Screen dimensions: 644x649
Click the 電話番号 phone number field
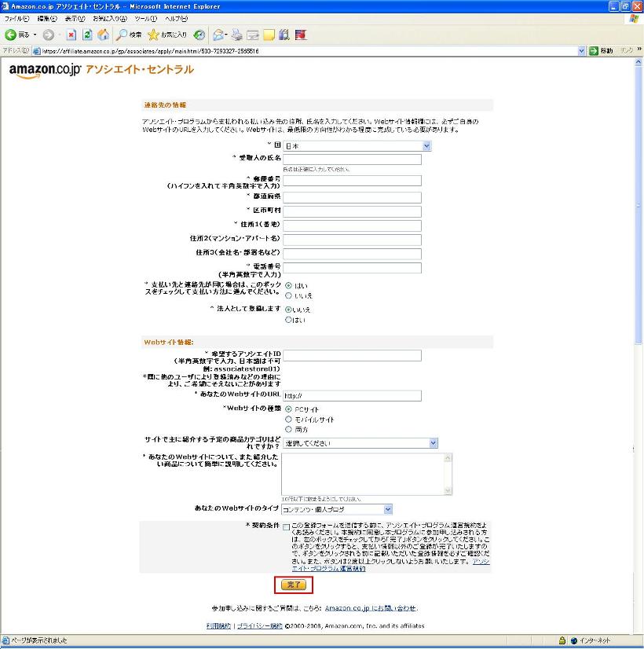(352, 268)
